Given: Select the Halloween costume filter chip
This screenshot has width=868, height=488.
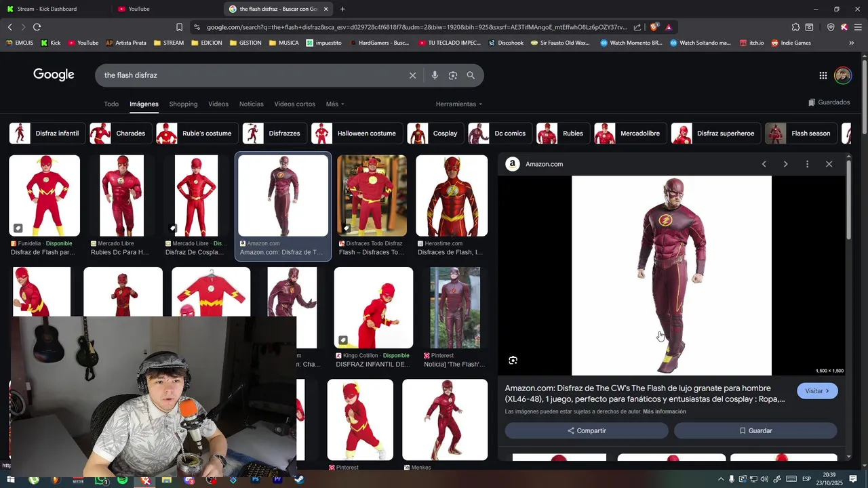Looking at the screenshot, I should coord(357,134).
